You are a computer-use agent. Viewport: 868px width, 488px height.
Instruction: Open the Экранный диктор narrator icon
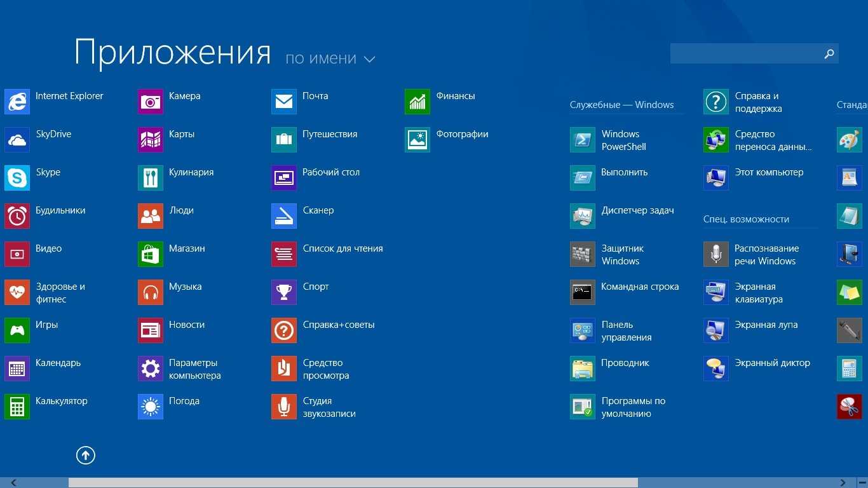pos(716,369)
